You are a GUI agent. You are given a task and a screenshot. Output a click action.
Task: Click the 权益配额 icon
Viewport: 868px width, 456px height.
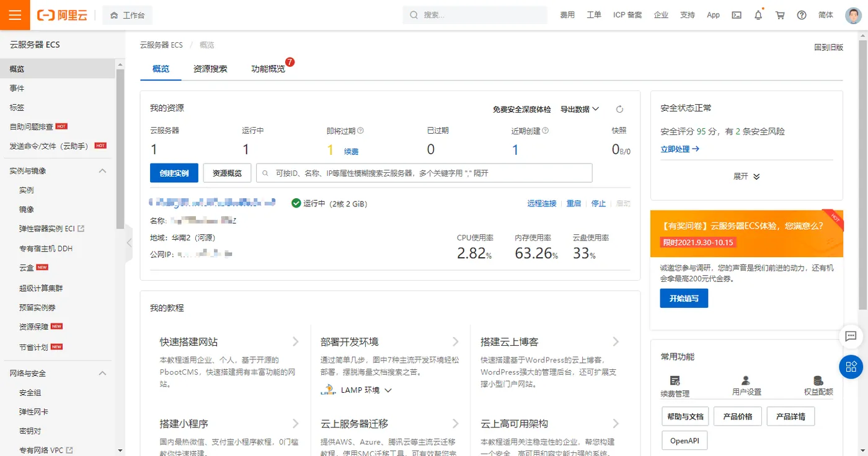point(818,380)
